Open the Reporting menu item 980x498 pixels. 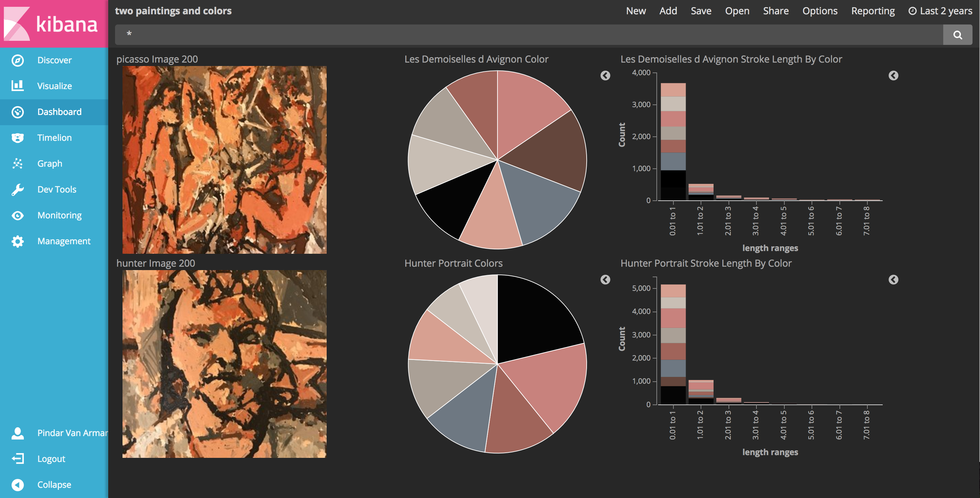pyautogui.click(x=872, y=11)
